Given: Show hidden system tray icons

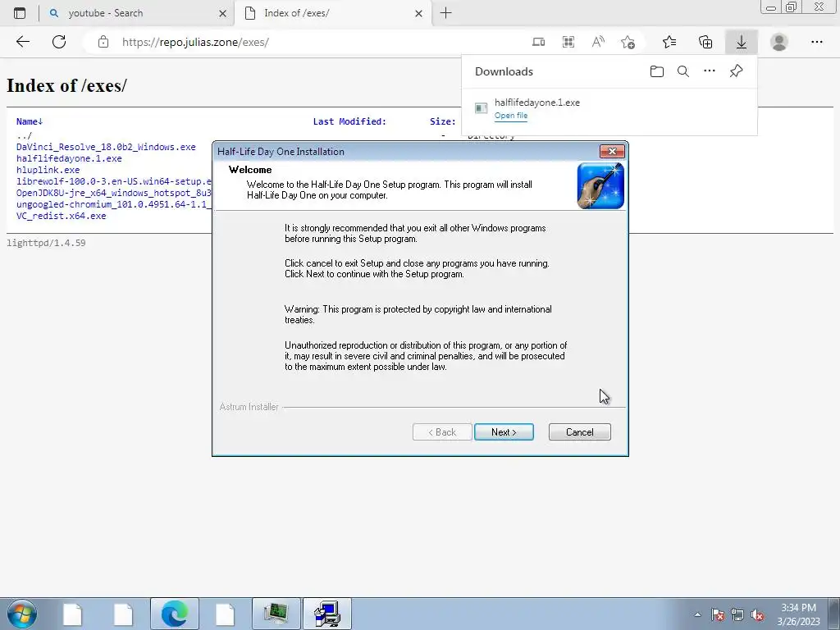Looking at the screenshot, I should coord(697,614).
